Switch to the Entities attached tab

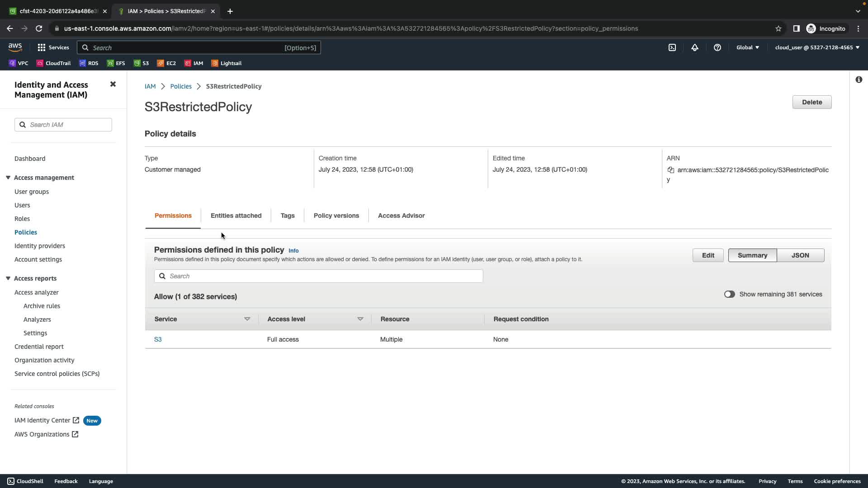point(236,216)
